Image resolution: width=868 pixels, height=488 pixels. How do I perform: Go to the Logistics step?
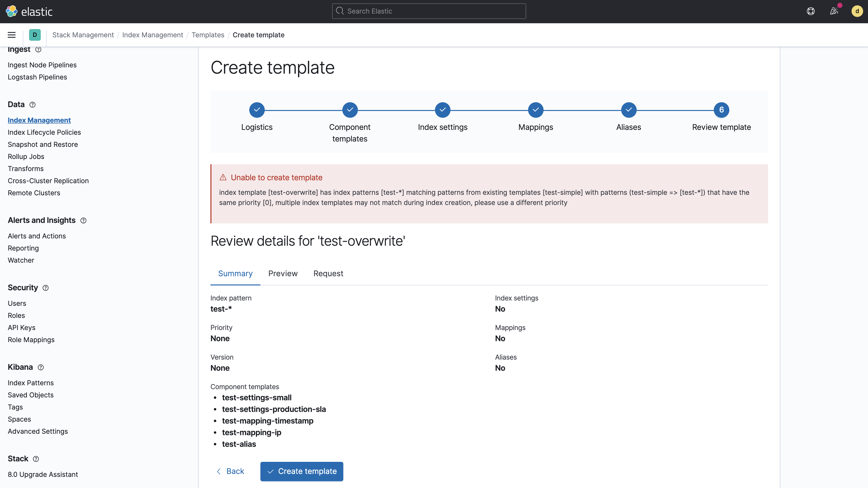(257, 110)
